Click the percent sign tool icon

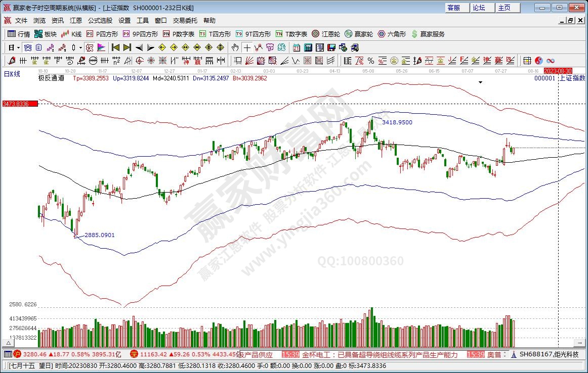[370, 61]
